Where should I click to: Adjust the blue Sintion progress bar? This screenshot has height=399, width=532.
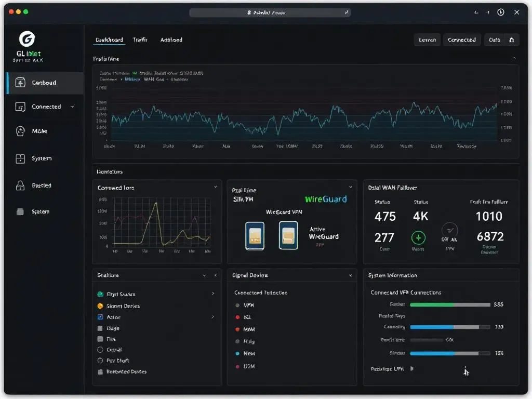pyautogui.click(x=450, y=353)
